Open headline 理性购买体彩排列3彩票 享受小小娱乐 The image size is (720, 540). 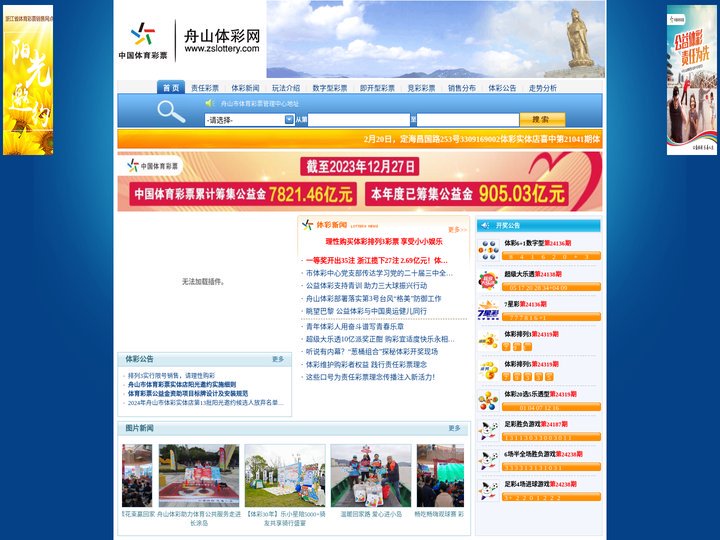click(x=384, y=241)
